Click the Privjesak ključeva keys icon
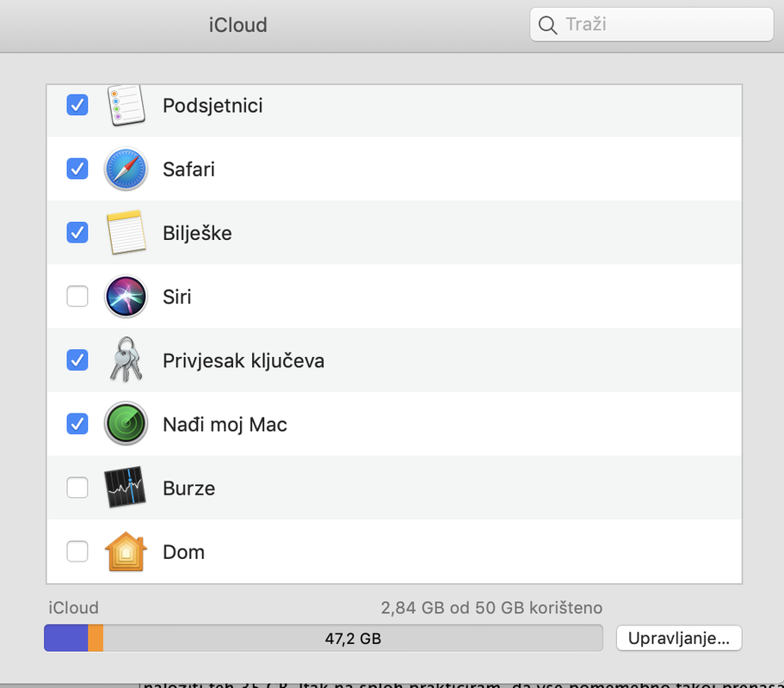The height and width of the screenshot is (688, 784). point(126,360)
